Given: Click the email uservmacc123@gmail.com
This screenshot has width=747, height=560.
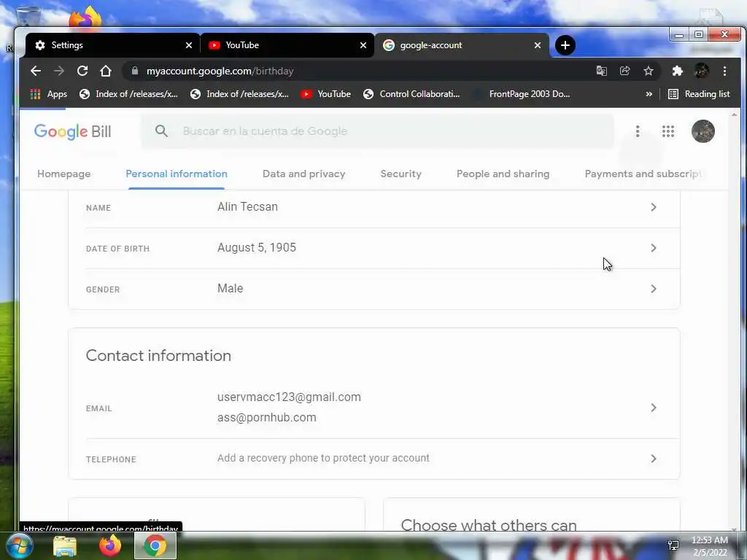Looking at the screenshot, I should (x=289, y=397).
